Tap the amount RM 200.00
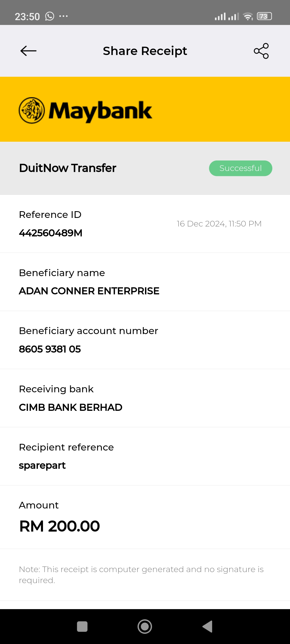Viewport: 290px width, 644px height. 60,526
